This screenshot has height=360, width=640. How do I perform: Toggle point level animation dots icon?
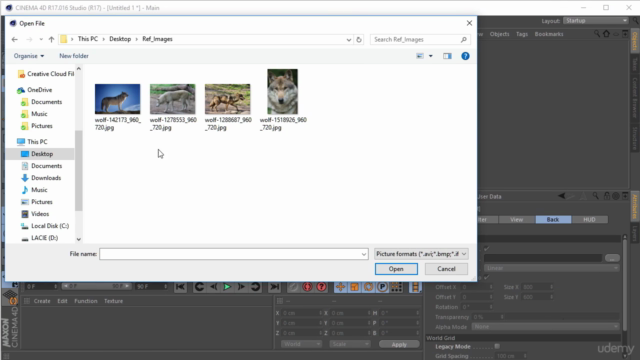pos(396,287)
